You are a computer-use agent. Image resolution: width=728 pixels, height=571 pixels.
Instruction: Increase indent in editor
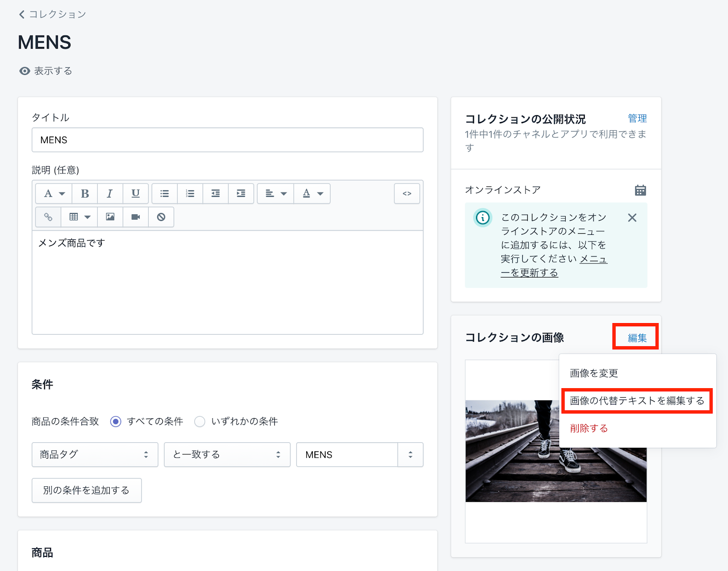tap(241, 193)
